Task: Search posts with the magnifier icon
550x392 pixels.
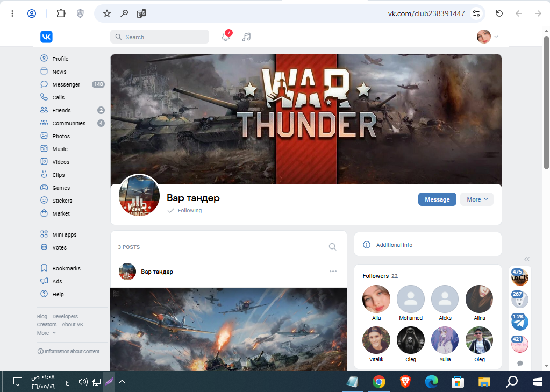Action: coord(332,247)
